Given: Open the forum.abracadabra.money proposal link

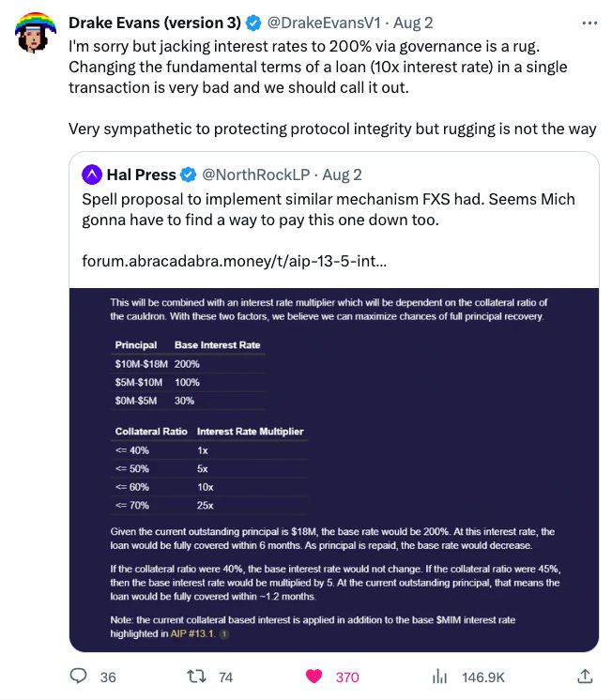Looking at the screenshot, I should pos(234,261).
